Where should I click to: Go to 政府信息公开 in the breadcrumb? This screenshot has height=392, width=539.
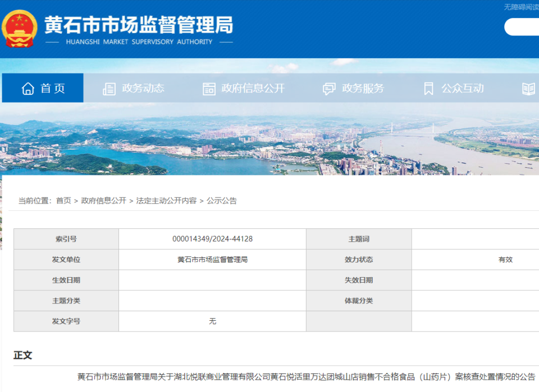point(103,200)
